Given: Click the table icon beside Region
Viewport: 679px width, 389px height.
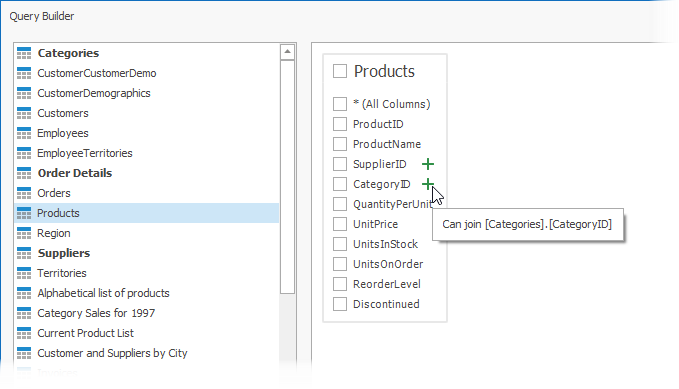Looking at the screenshot, I should tap(24, 233).
